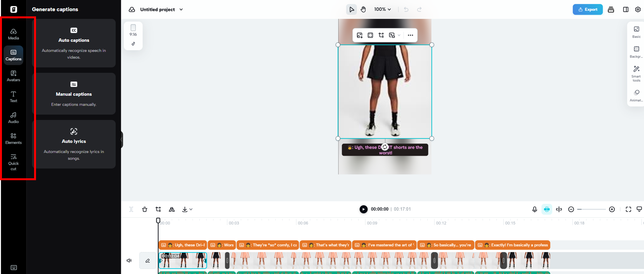Open the Basic properties panel
The width and height of the screenshot is (644, 274).
coord(636,32)
